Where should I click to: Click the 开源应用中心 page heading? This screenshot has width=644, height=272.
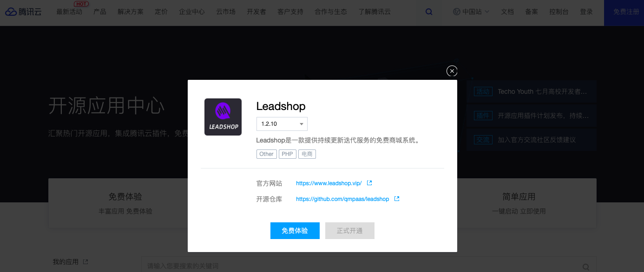(x=106, y=106)
